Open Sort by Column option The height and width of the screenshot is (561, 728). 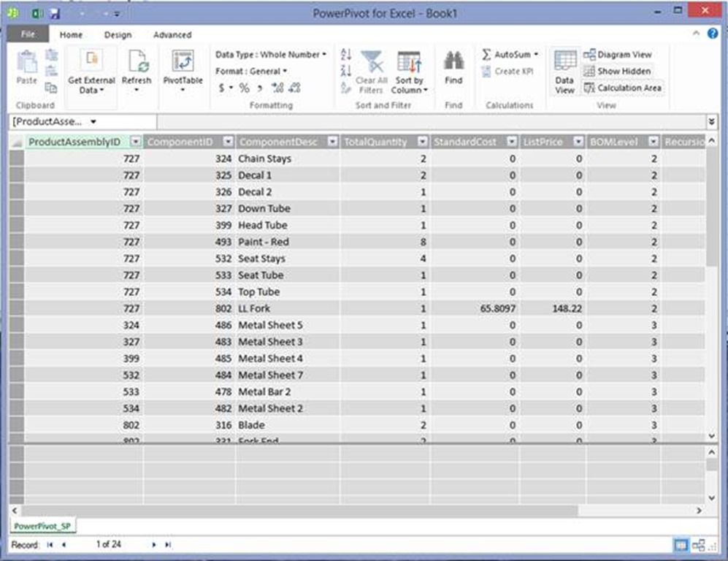click(409, 71)
